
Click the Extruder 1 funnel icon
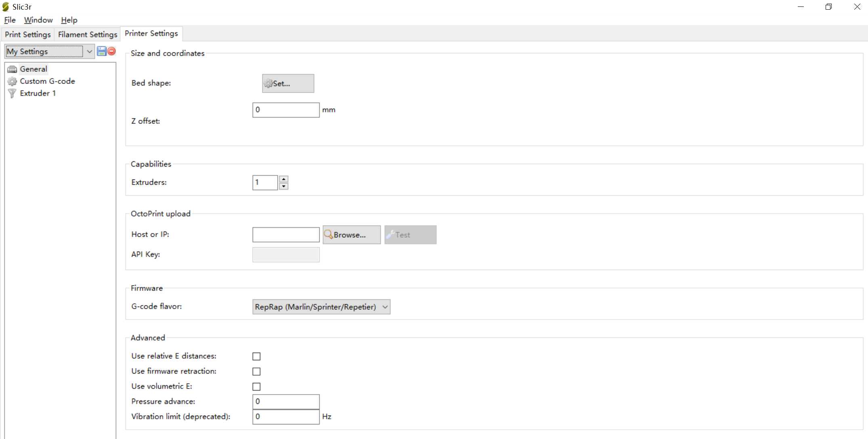click(13, 93)
